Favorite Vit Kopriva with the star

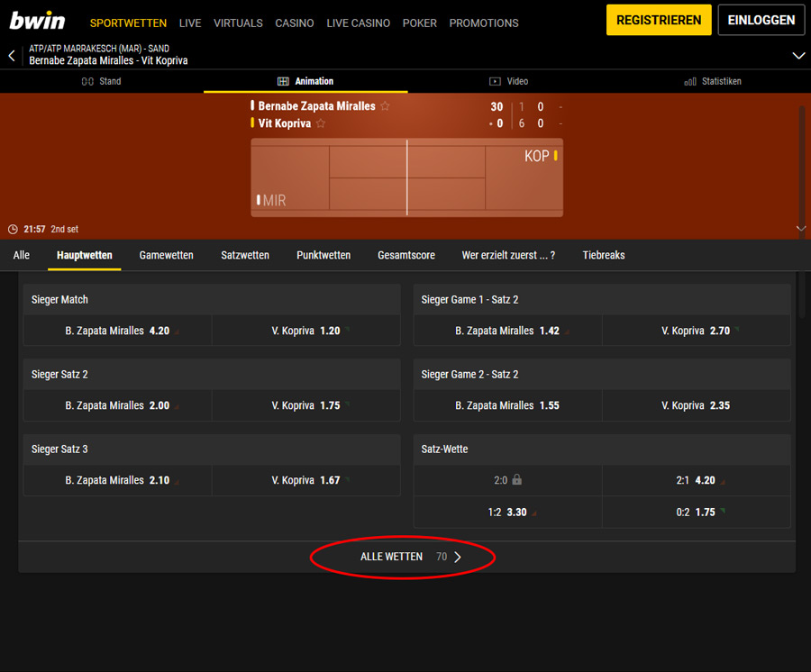point(321,123)
